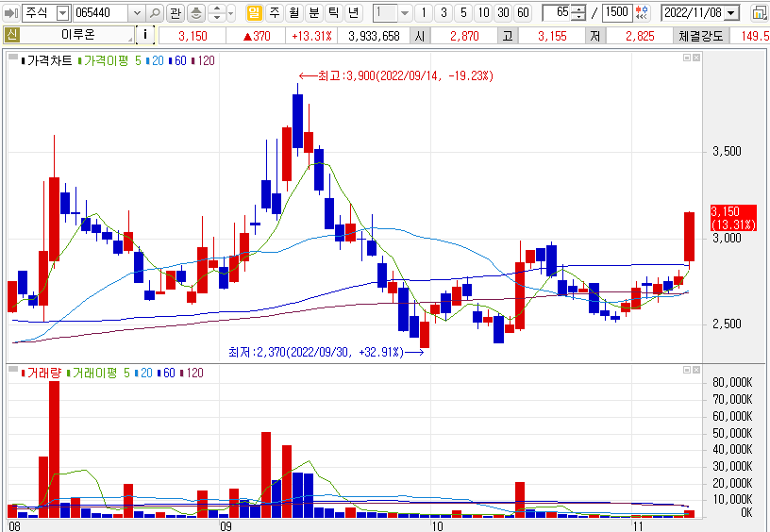Select the 일 daily chart period
This screenshot has height=532, width=770.
(254, 13)
